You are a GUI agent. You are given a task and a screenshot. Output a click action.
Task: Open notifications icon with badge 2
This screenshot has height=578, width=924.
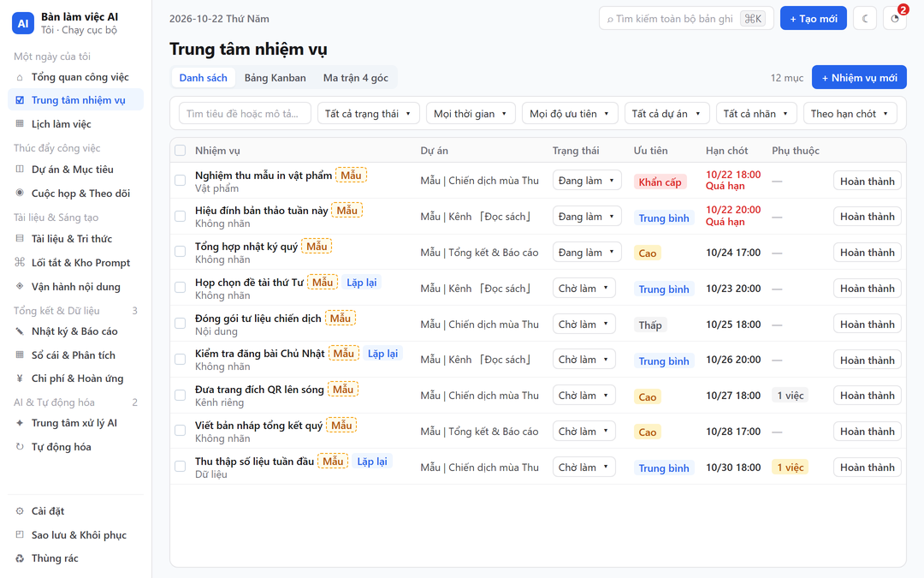(x=895, y=18)
